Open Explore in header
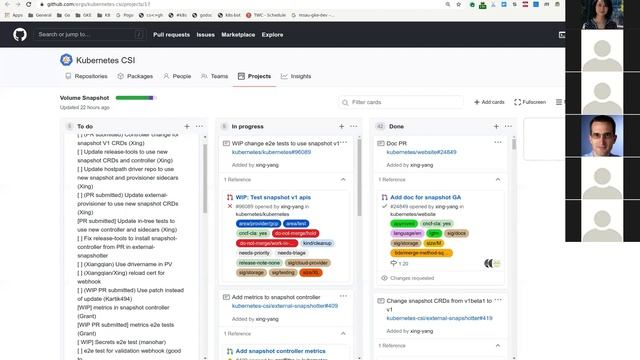 272,35
